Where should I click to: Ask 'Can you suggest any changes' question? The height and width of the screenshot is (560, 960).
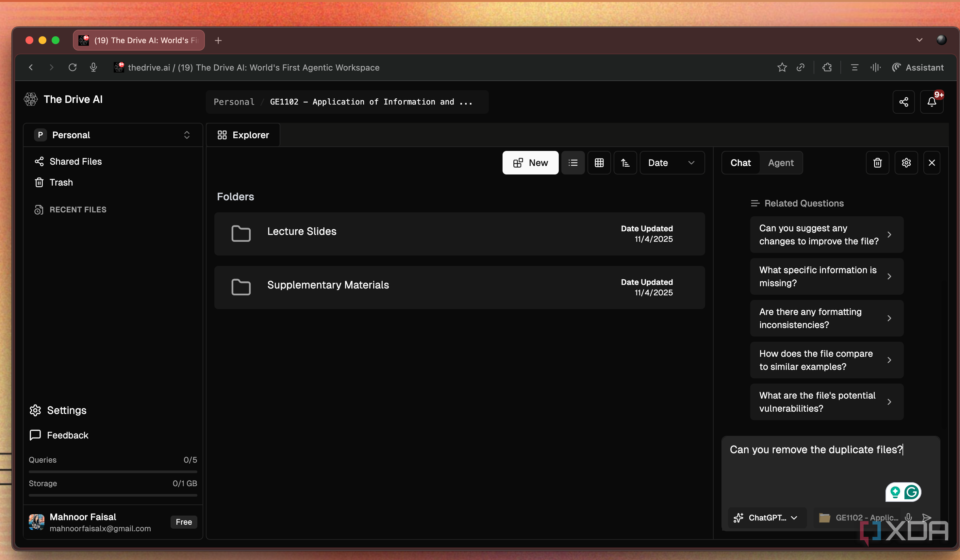pos(826,234)
